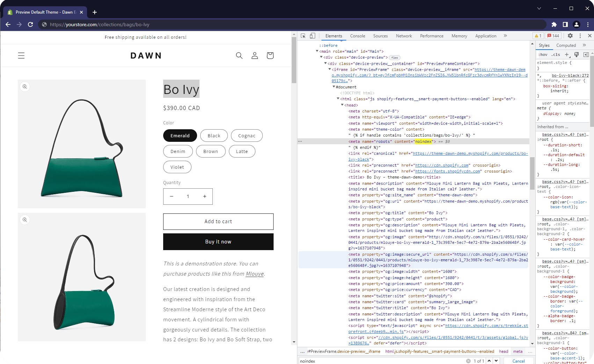Reload the current page

(x=30, y=24)
